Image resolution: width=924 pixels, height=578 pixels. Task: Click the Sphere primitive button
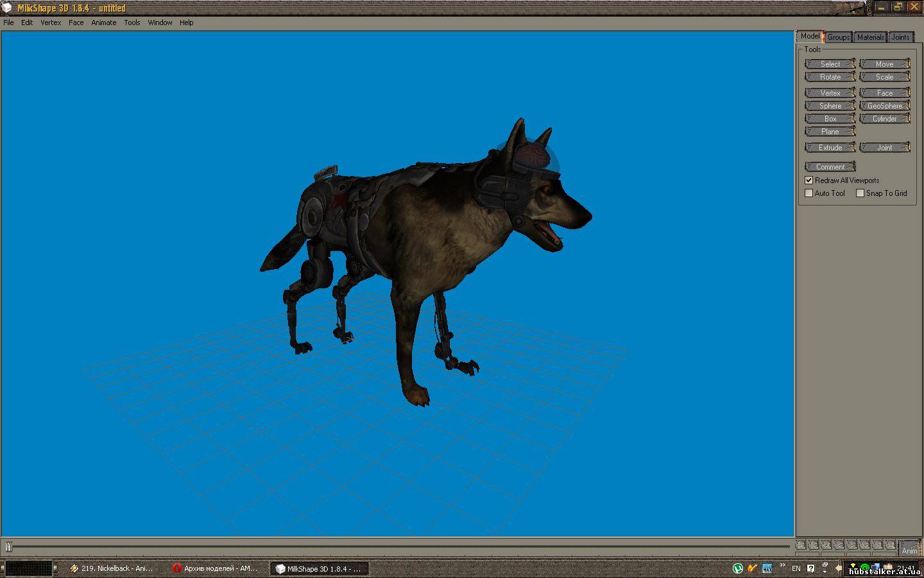(830, 105)
